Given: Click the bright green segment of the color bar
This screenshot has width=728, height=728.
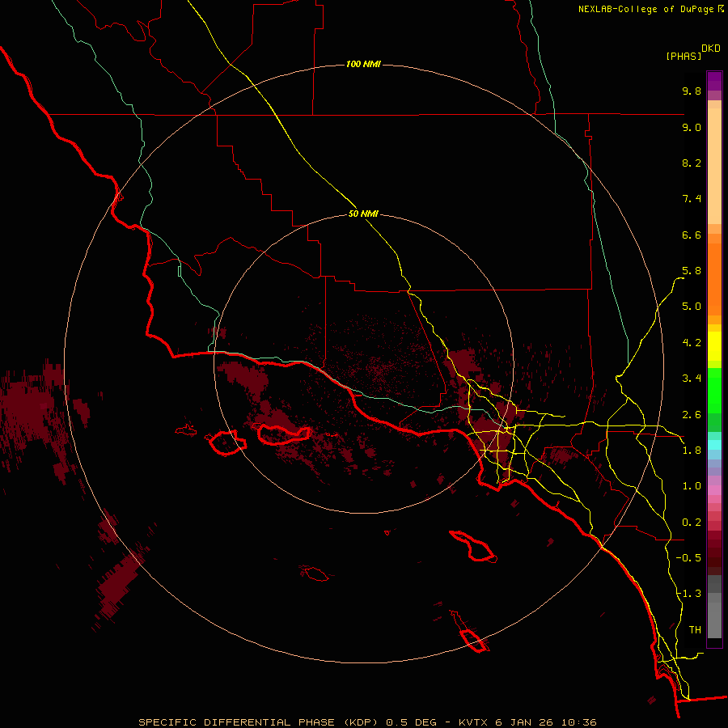Looking at the screenshot, I should tap(714, 391).
